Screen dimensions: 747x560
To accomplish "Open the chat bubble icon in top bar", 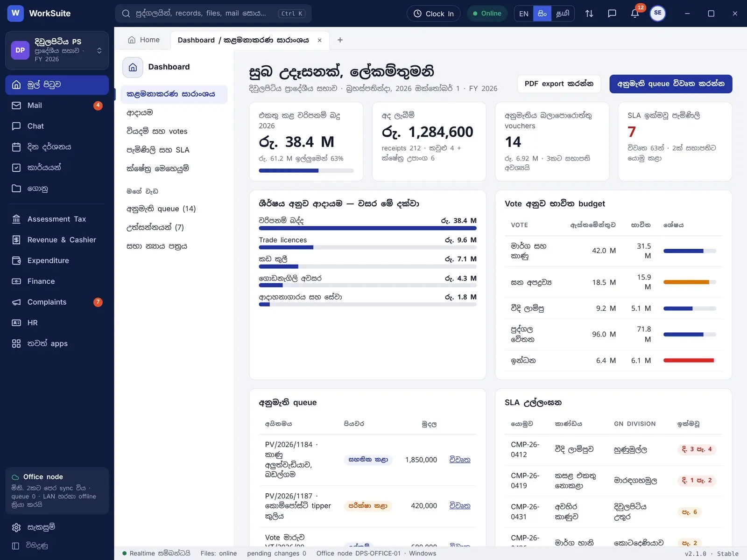I will click(612, 14).
